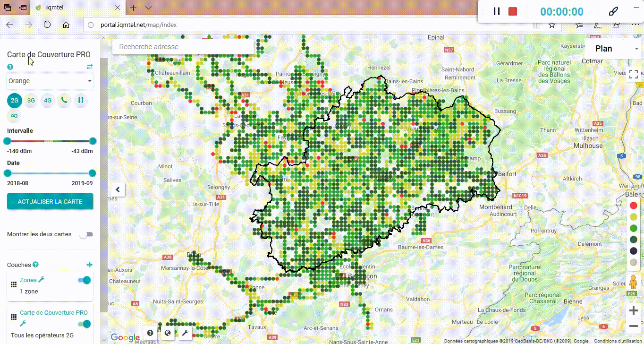Open a new browser tab

134,8
